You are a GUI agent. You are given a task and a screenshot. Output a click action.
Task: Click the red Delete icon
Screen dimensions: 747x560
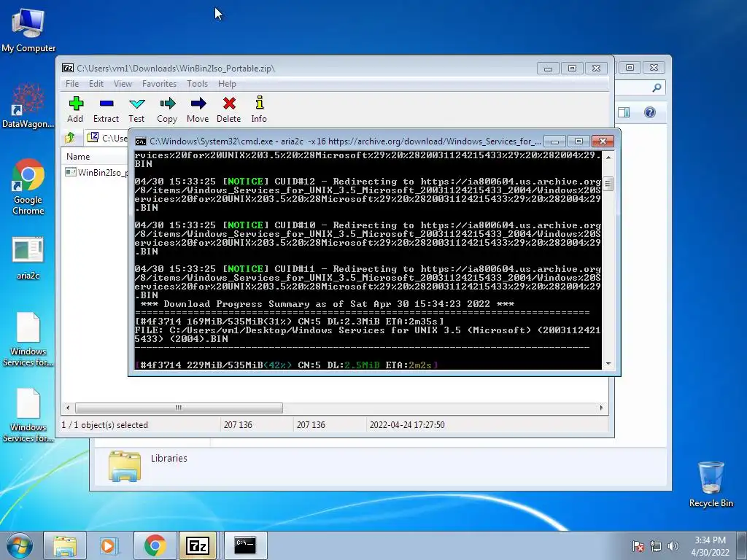click(228, 109)
